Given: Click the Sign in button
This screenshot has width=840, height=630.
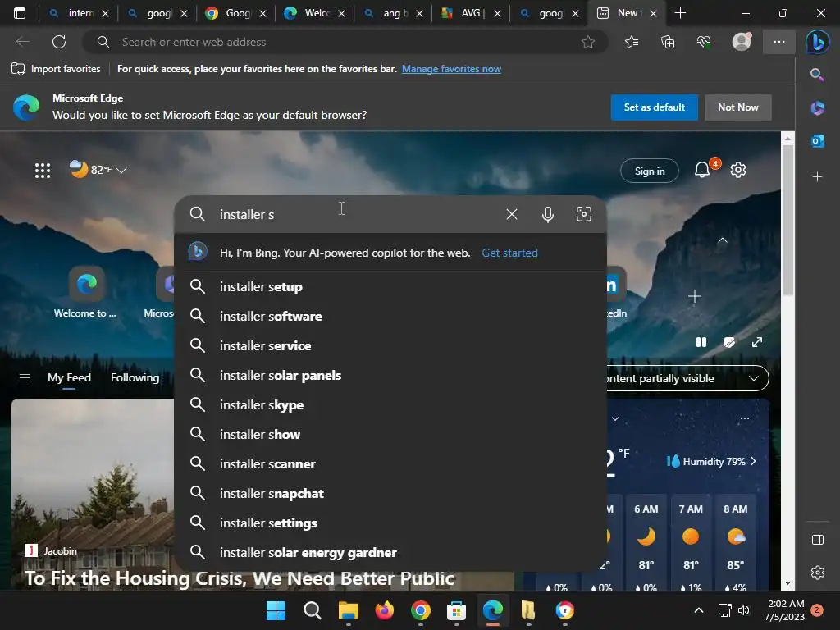Looking at the screenshot, I should [x=650, y=171].
